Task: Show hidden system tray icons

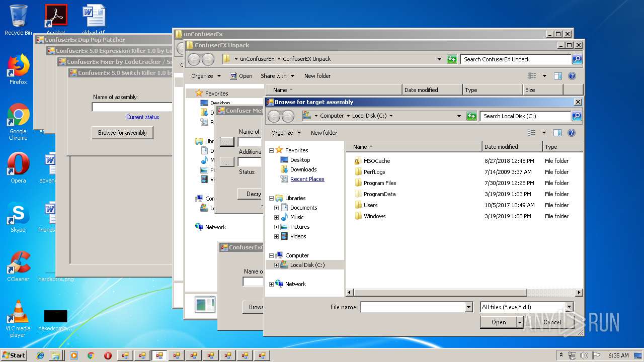Action: coord(561,355)
